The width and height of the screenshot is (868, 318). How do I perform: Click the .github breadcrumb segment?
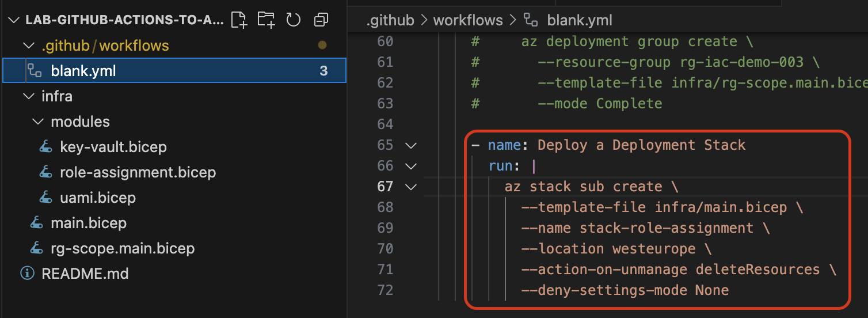tap(390, 21)
